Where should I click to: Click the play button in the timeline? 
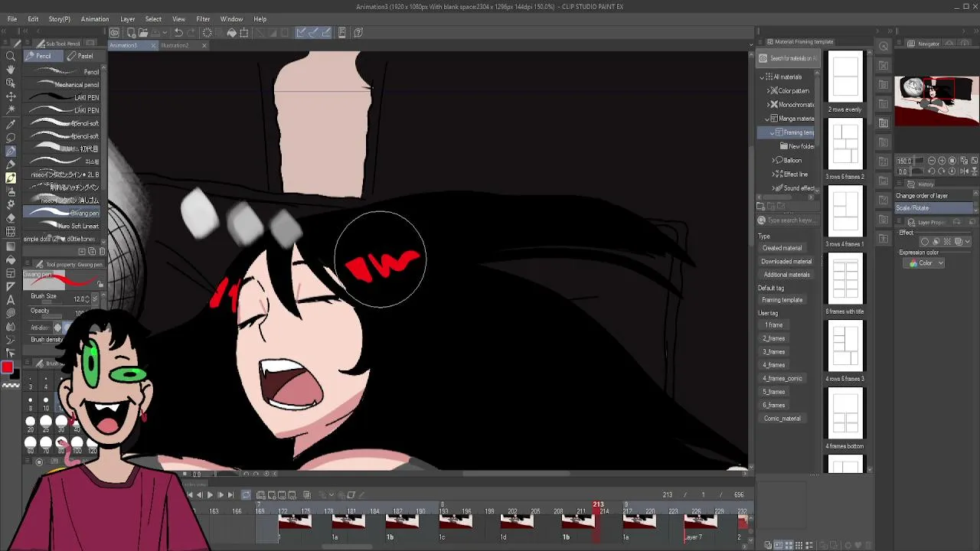tap(210, 495)
